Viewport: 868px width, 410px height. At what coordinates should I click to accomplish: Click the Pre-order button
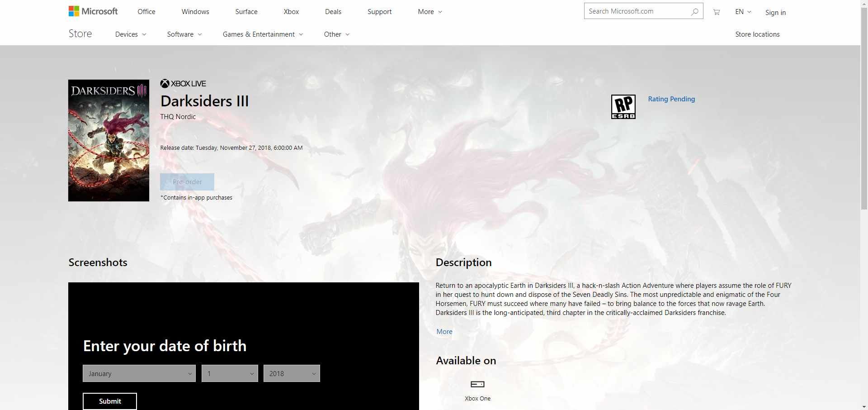(187, 182)
